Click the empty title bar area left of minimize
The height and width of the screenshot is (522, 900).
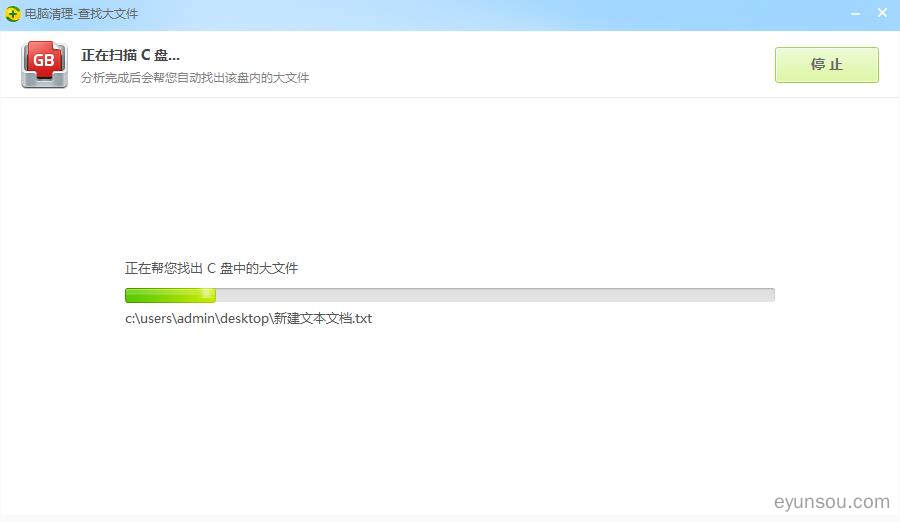click(x=500, y=14)
